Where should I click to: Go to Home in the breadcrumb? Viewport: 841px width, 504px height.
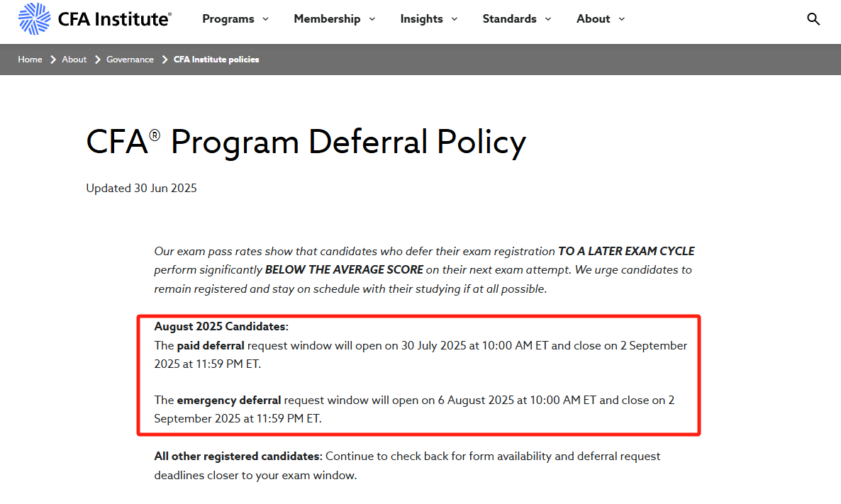click(x=30, y=60)
